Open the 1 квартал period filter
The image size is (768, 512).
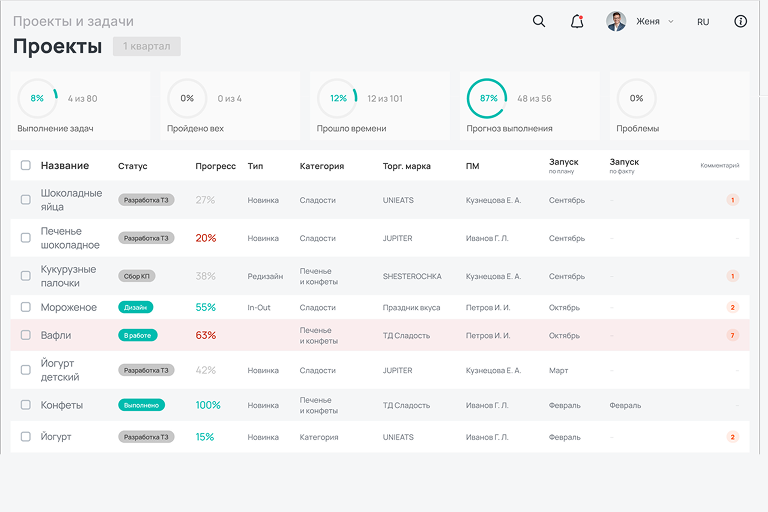click(x=146, y=46)
